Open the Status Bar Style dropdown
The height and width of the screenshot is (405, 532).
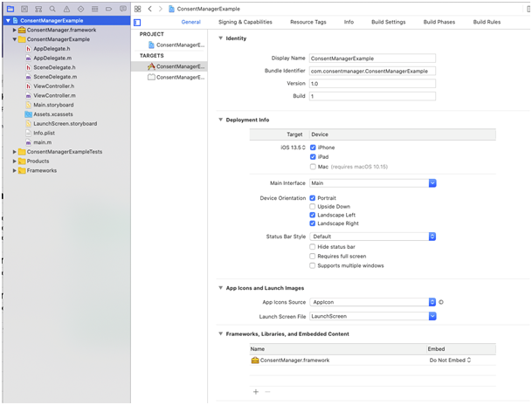pos(372,237)
